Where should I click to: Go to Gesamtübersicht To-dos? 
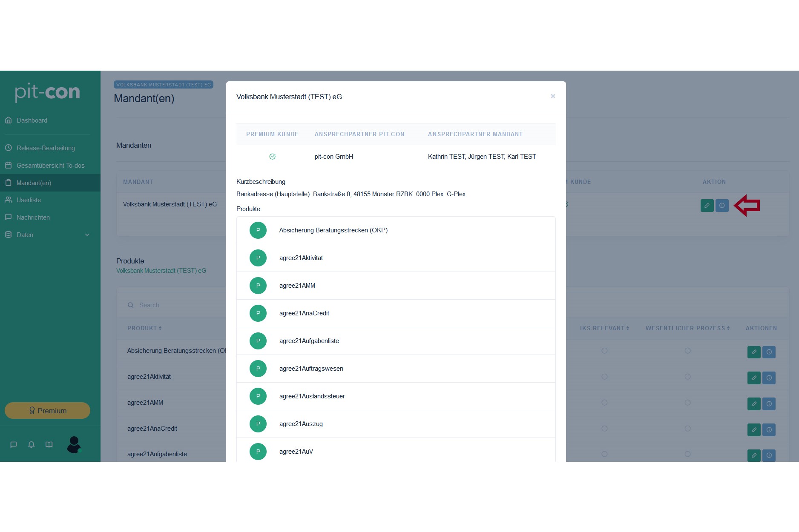[x=50, y=166]
